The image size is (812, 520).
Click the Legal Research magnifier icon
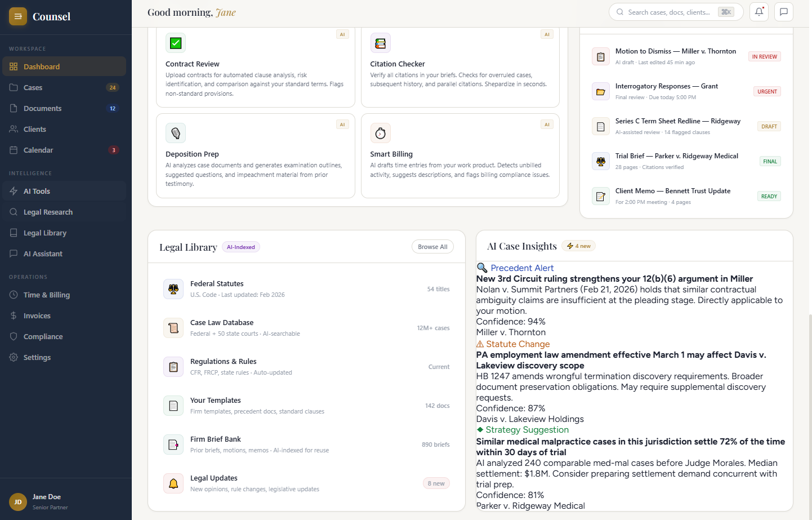(x=14, y=212)
